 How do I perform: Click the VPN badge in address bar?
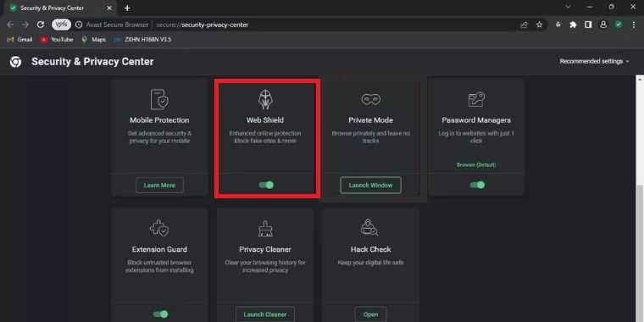[61, 25]
